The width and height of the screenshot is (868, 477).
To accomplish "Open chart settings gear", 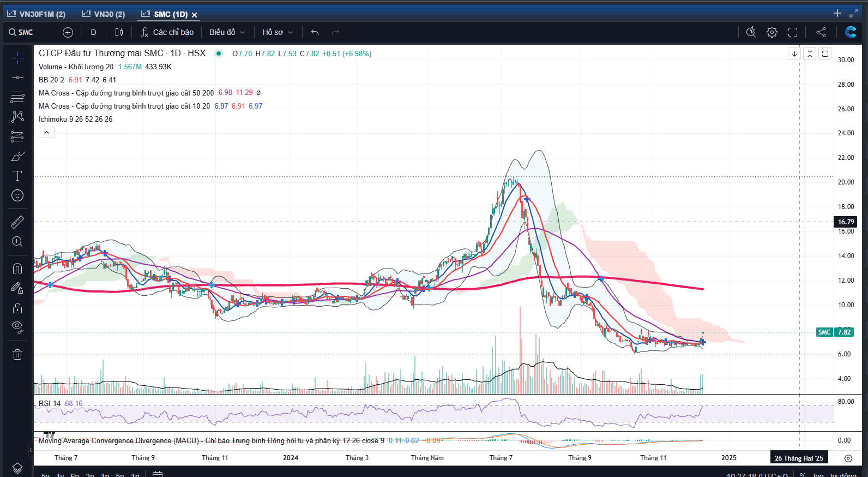I will point(771,32).
